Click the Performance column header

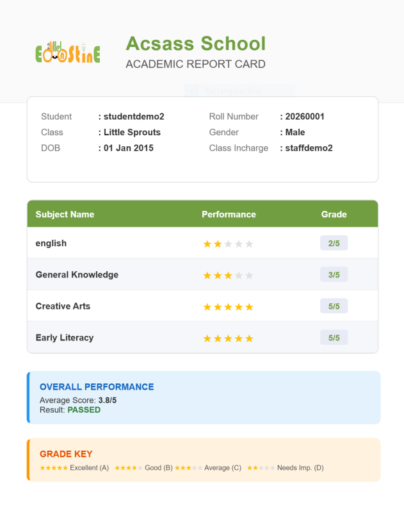(x=229, y=215)
